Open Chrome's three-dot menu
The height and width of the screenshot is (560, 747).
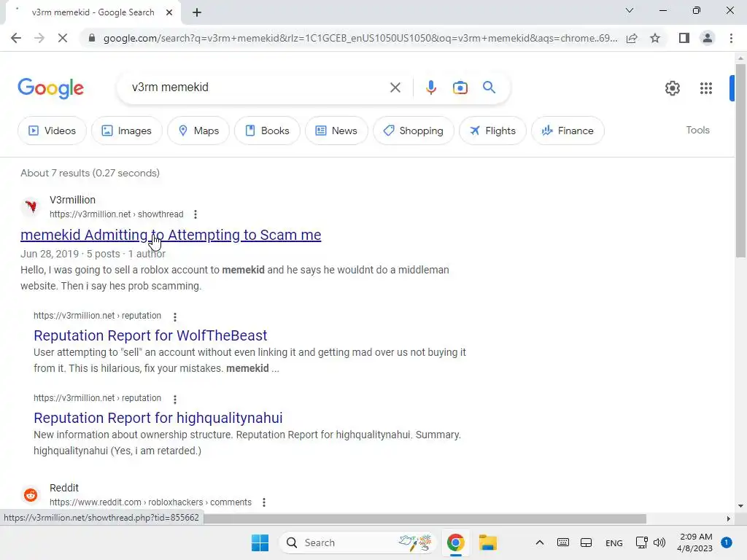[731, 38]
